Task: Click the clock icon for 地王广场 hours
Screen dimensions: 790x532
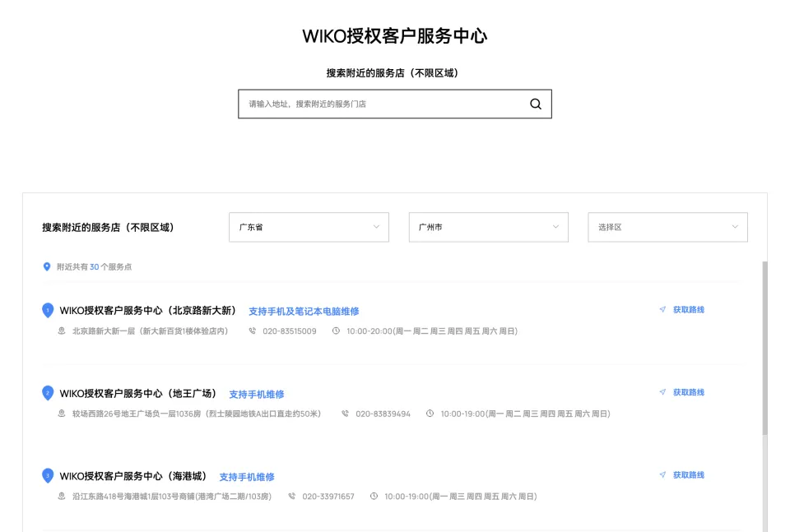Action: (430, 414)
